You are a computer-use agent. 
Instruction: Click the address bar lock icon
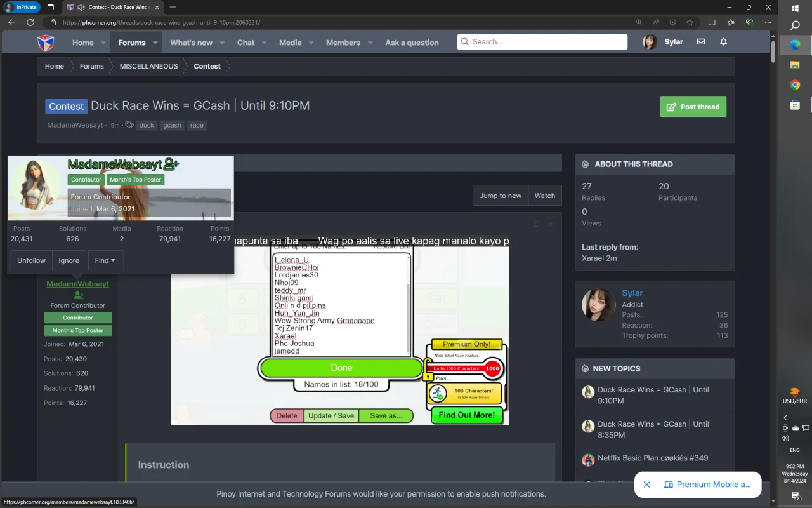(x=53, y=22)
